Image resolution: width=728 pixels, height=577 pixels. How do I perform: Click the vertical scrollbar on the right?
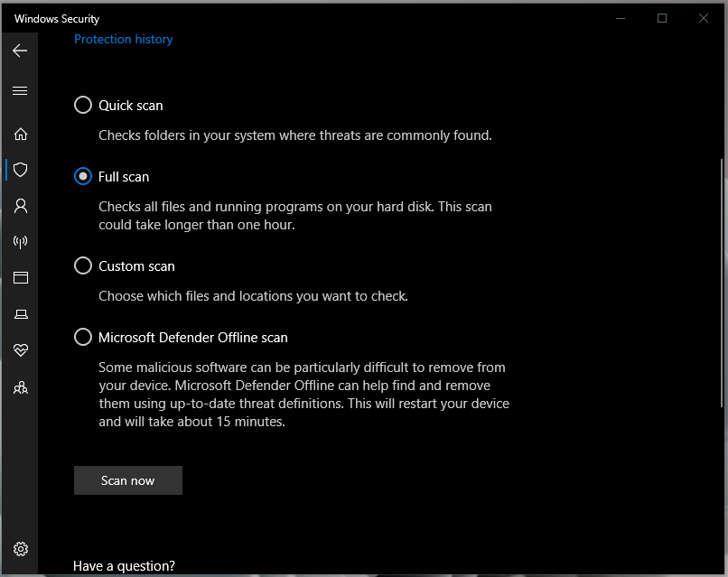click(721, 280)
